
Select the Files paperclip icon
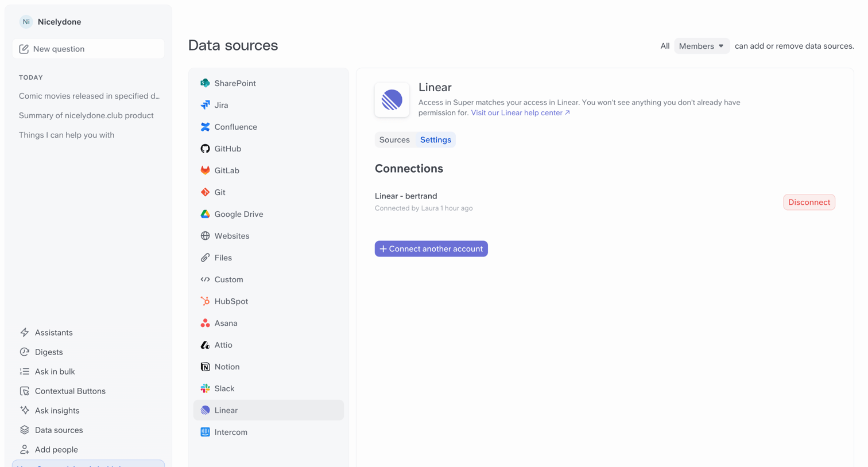point(205,258)
